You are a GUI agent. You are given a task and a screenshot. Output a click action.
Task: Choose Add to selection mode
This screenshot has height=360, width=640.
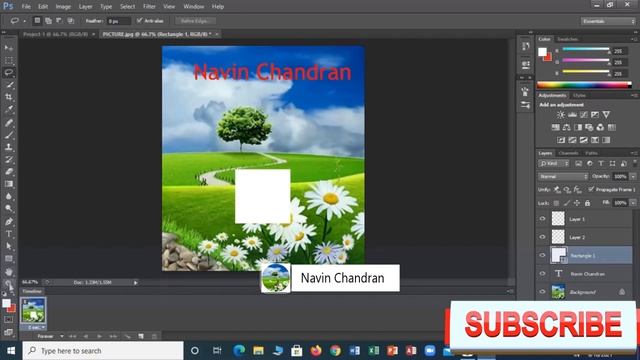coord(48,20)
